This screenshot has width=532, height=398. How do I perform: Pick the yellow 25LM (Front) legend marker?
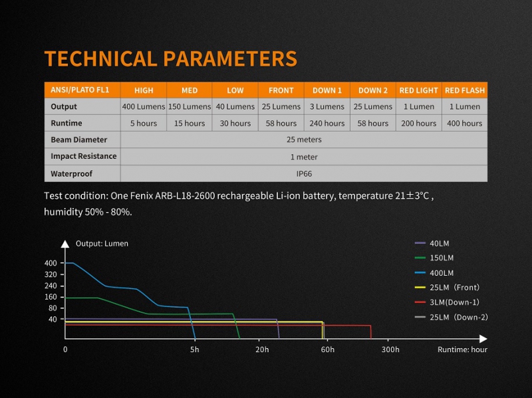pyautogui.click(x=420, y=288)
